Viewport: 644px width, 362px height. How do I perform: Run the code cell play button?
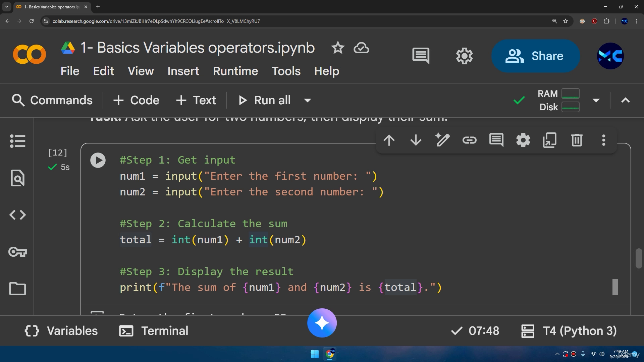click(98, 160)
